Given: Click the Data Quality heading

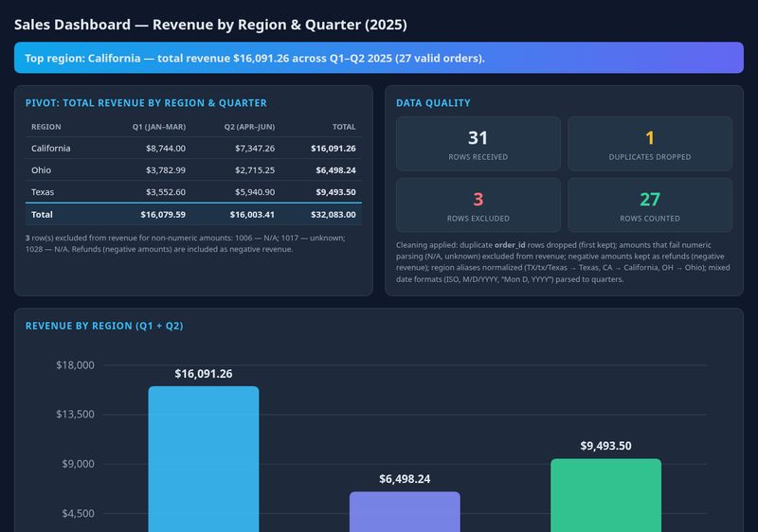Looking at the screenshot, I should (x=433, y=103).
